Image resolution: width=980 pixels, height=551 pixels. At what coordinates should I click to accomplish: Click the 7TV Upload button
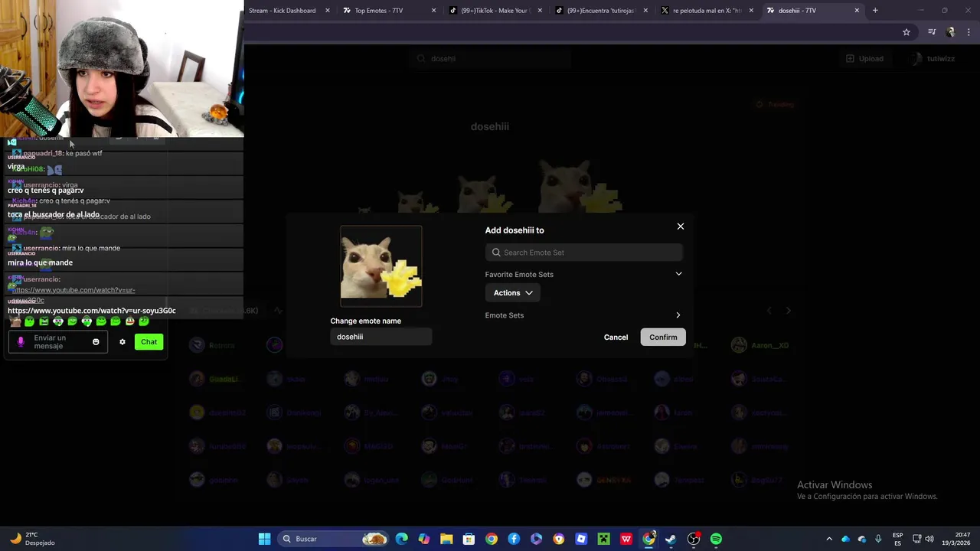point(864,59)
